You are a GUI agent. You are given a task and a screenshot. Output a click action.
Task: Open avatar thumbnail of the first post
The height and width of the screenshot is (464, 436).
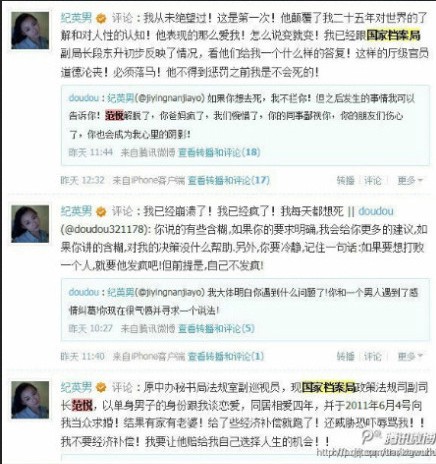tap(30, 31)
